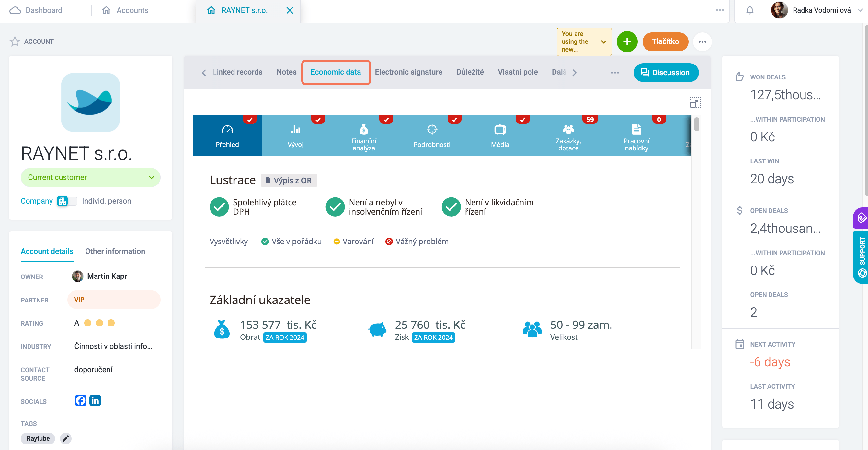Switch to Notes tab
Viewport: 868px width, 450px height.
click(286, 72)
